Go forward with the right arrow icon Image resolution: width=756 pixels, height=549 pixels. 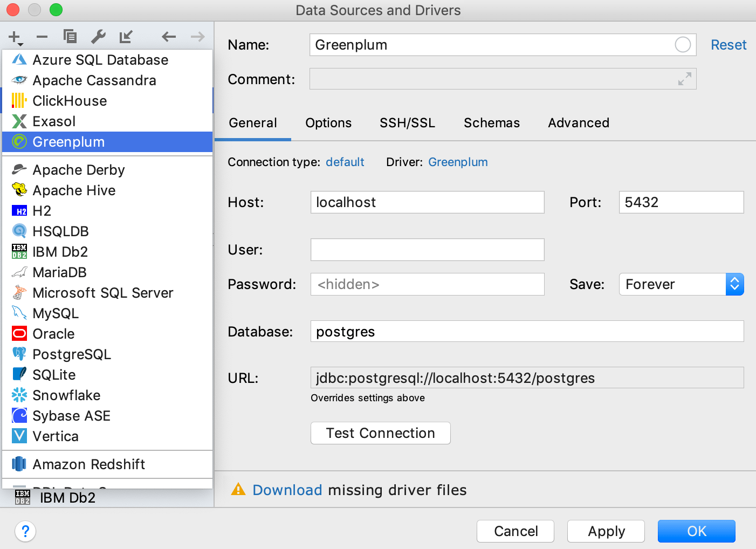(x=198, y=37)
